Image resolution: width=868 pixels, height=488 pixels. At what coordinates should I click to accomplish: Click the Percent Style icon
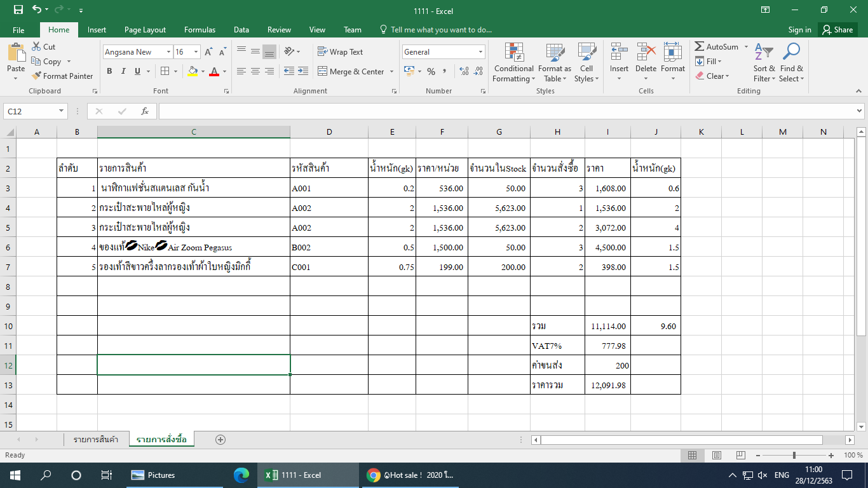pyautogui.click(x=431, y=72)
